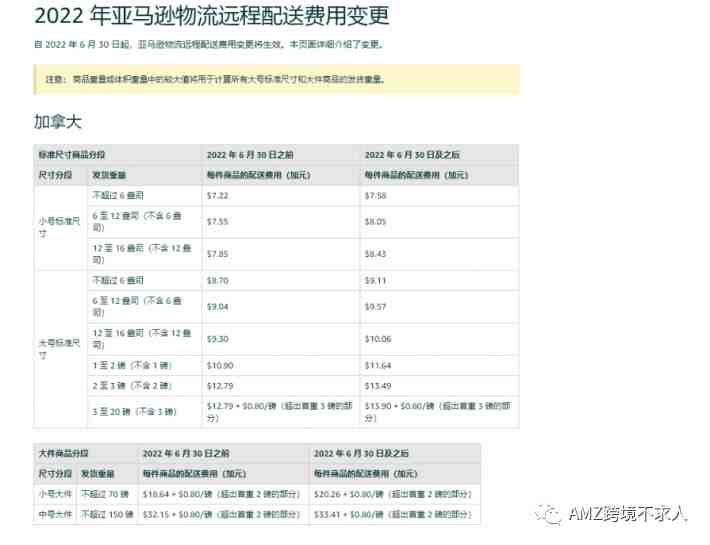Select the standalone $12.79 fee in 2 至 3 磅 row
Screen dimensions: 710x545
point(220,386)
